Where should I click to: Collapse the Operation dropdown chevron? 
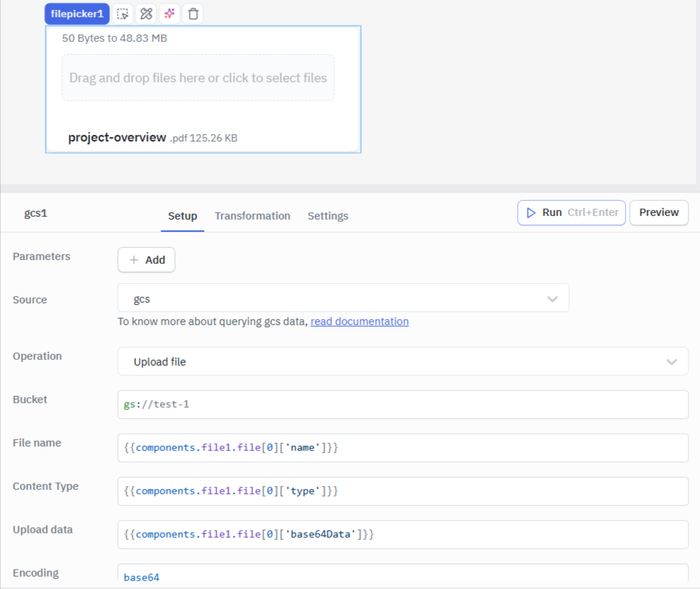pyautogui.click(x=671, y=361)
